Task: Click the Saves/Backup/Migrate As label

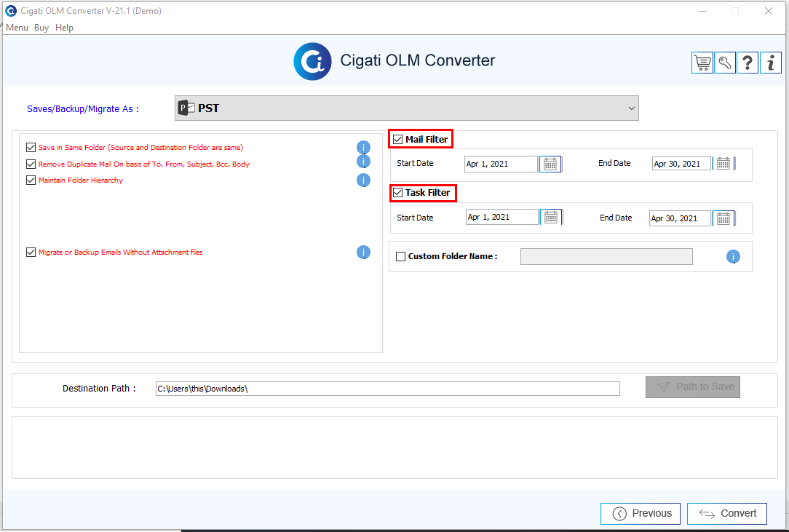Action: tap(83, 108)
